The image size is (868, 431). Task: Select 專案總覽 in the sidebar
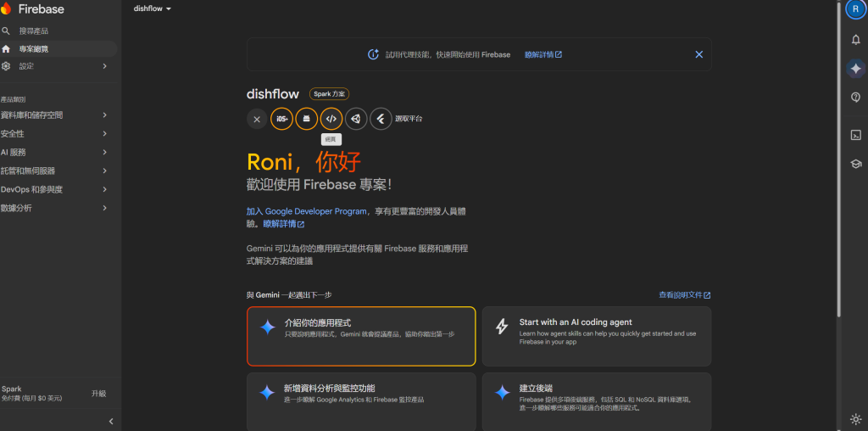[x=58, y=48]
